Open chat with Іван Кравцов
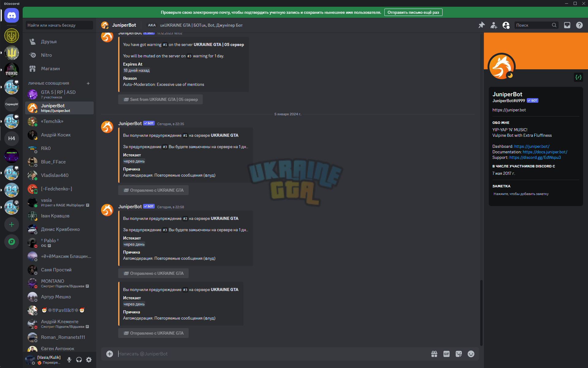This screenshot has height=368, width=588. [x=59, y=216]
